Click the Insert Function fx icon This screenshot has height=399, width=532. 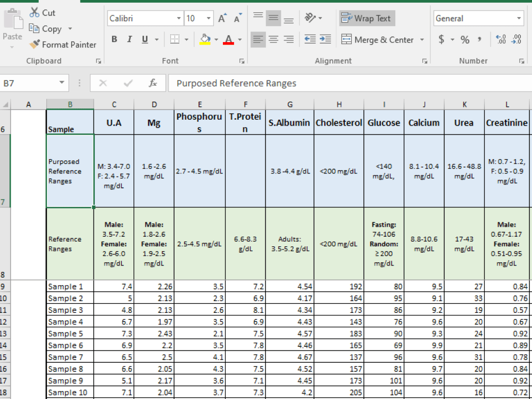click(x=153, y=83)
